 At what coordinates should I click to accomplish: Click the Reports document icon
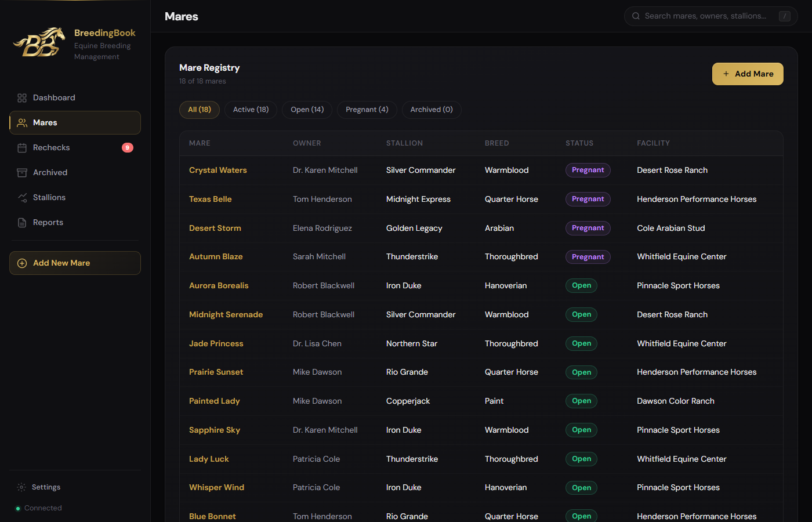pyautogui.click(x=22, y=223)
